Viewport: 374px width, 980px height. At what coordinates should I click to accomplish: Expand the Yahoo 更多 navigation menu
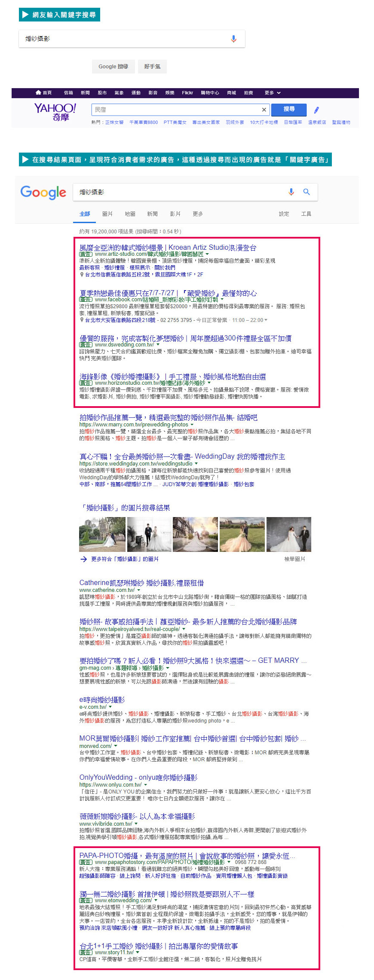coord(273,92)
